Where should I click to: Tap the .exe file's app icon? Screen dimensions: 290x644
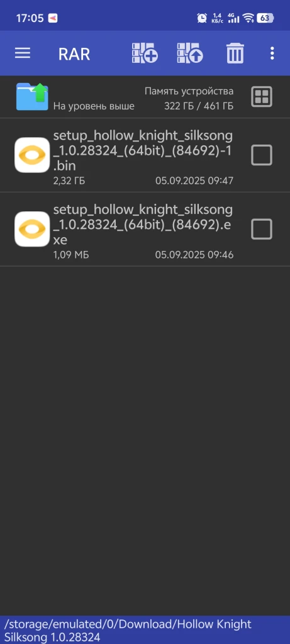pos(32,229)
